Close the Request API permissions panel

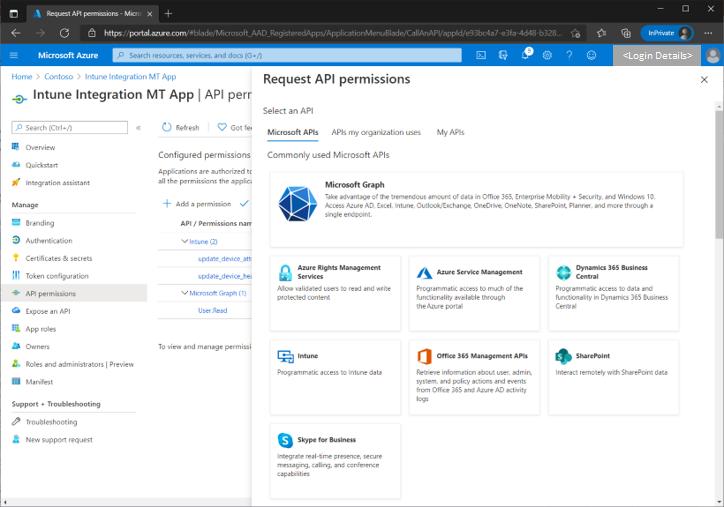point(704,80)
